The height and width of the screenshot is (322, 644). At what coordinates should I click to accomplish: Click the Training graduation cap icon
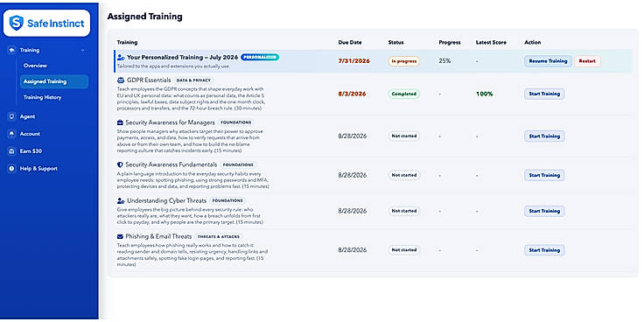[11, 50]
